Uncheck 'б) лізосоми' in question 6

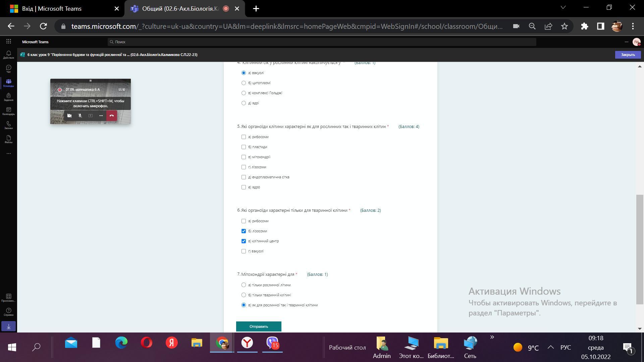point(244,231)
